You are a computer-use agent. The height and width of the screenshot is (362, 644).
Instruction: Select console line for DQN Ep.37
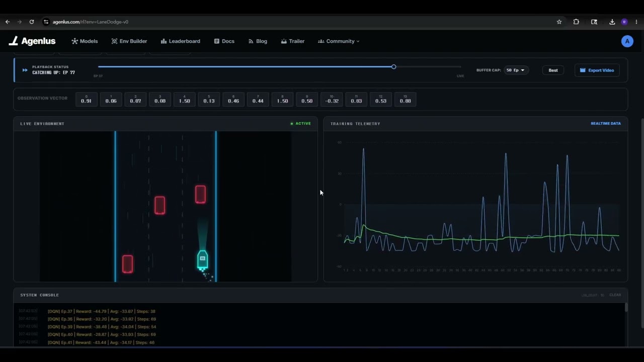click(101, 311)
